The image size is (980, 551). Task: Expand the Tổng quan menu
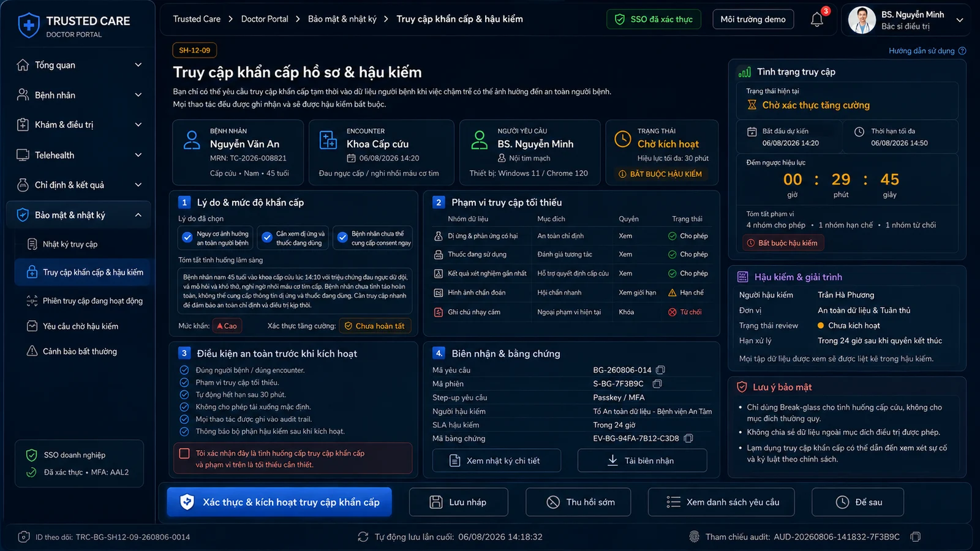[x=78, y=65]
